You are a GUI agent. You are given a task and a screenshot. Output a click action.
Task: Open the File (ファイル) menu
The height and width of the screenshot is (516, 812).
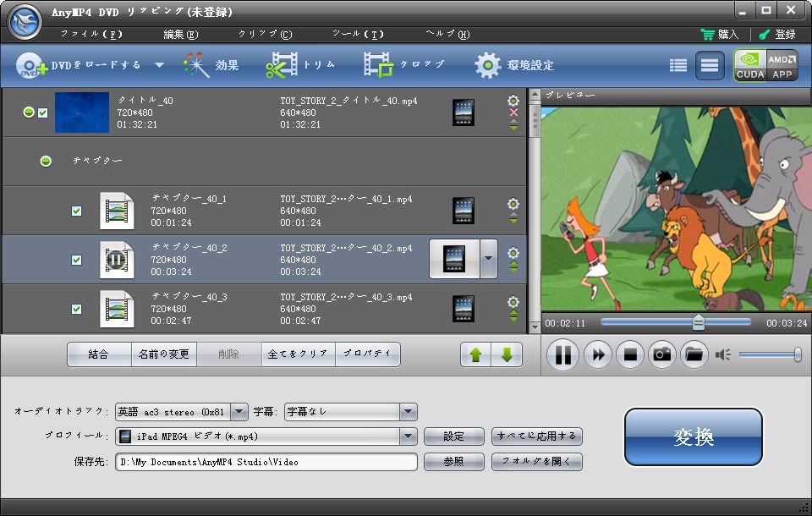[x=91, y=34]
